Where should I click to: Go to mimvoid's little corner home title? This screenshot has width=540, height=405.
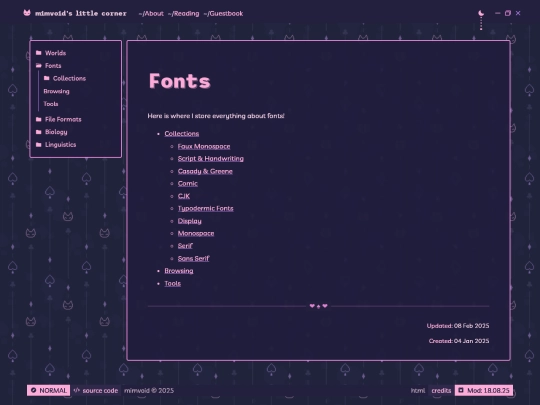click(x=81, y=13)
